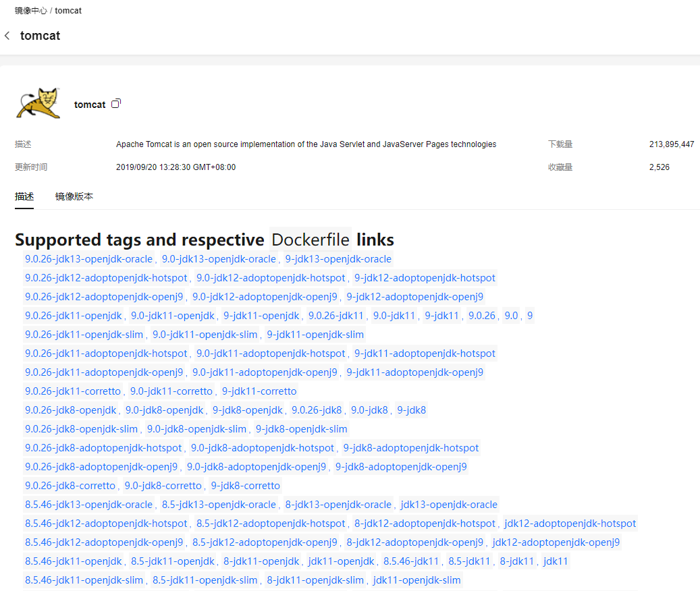This screenshot has width=700, height=591.
Task: Open the 9.0.26-jdk12-adoptopenjdk-openj9 link
Action: [x=104, y=297]
